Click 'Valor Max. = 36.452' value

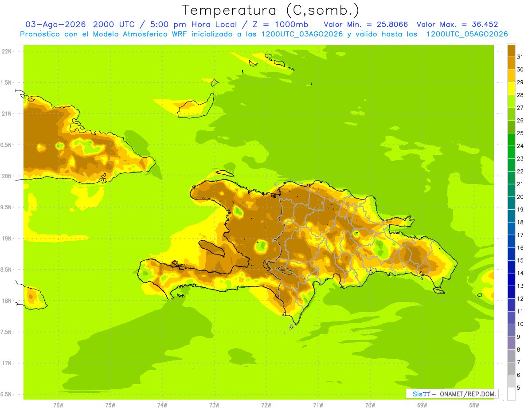click(457, 24)
